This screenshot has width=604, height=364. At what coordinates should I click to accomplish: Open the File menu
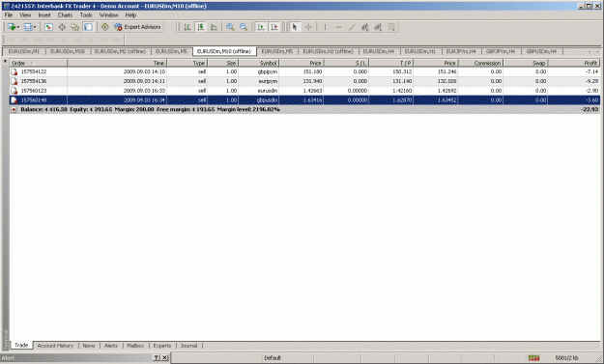(9, 15)
